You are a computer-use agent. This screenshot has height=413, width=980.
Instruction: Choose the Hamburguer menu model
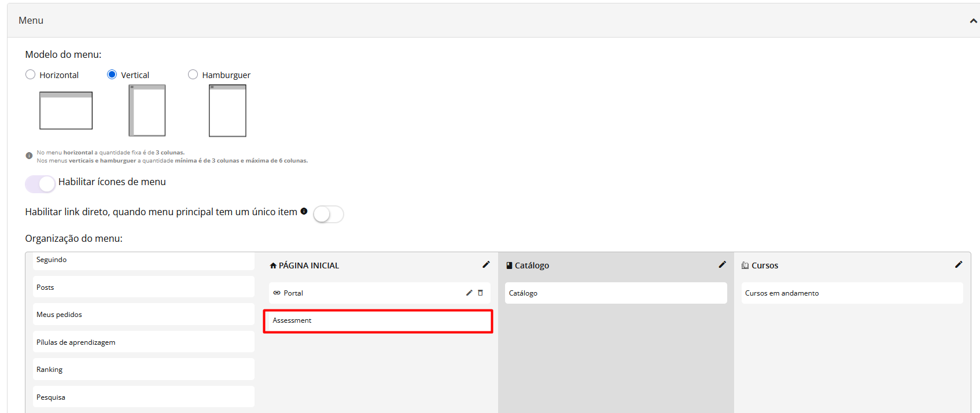(193, 75)
